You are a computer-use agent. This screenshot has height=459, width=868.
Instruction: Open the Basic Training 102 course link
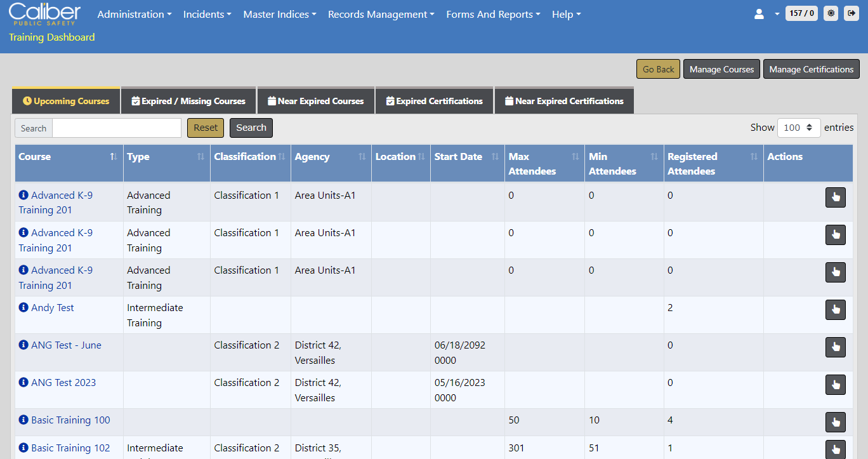pyautogui.click(x=70, y=448)
